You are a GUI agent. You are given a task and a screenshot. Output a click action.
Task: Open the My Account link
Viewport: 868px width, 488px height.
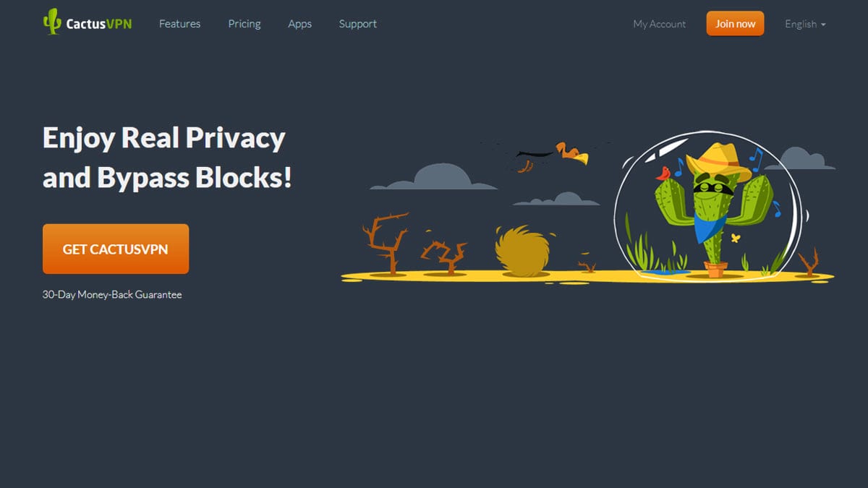click(x=660, y=24)
